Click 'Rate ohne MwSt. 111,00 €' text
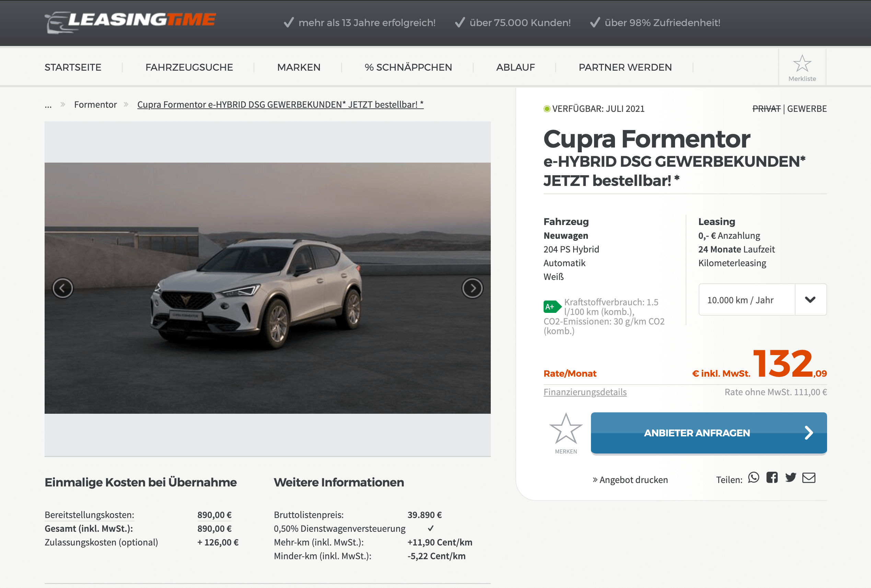This screenshot has width=871, height=588. (x=776, y=392)
